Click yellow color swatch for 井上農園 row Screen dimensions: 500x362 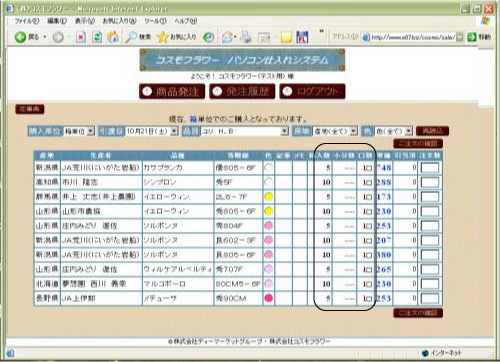268,197
